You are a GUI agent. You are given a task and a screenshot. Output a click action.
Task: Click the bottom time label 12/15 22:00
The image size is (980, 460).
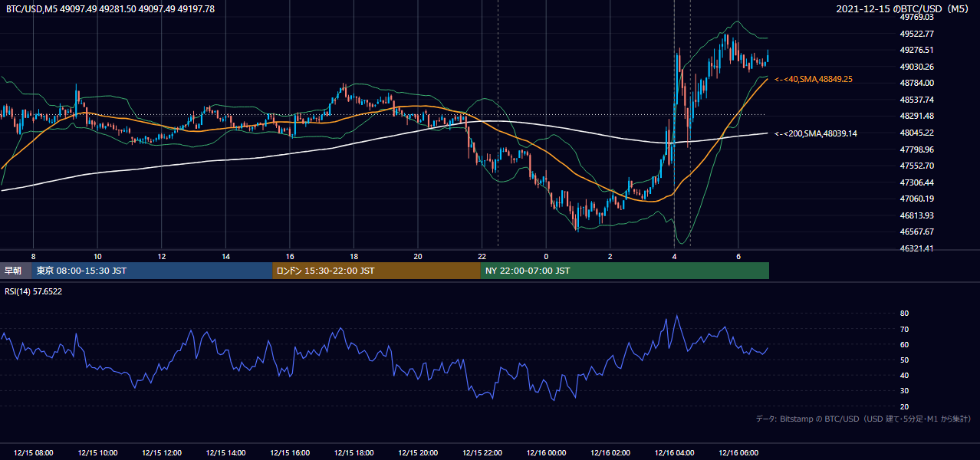click(482, 453)
